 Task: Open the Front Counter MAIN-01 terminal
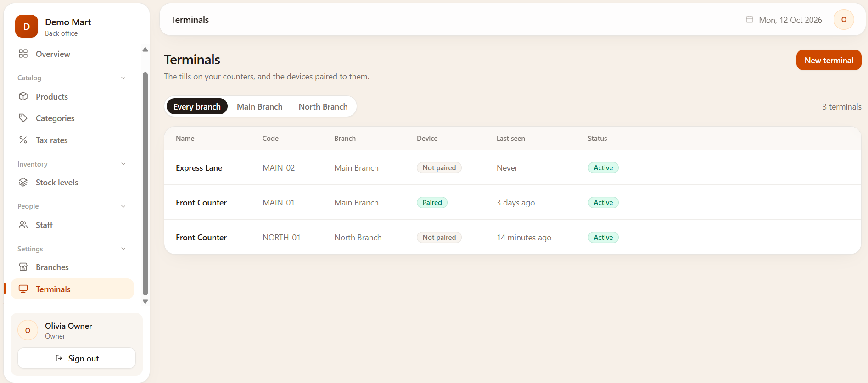pyautogui.click(x=512, y=202)
